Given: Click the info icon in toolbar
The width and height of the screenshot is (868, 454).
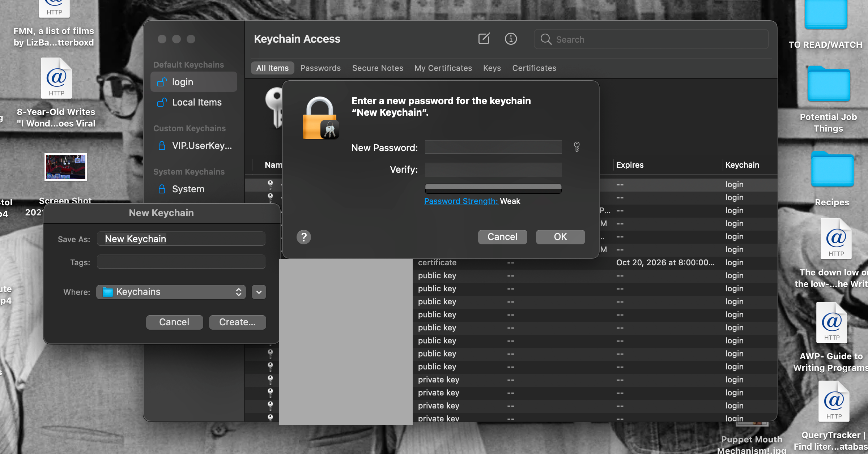Looking at the screenshot, I should (x=511, y=39).
